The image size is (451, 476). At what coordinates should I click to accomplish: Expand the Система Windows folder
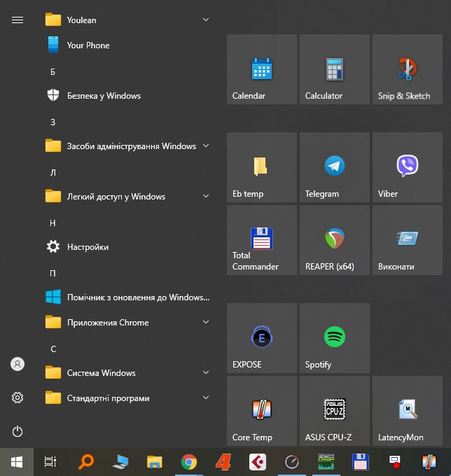127,373
